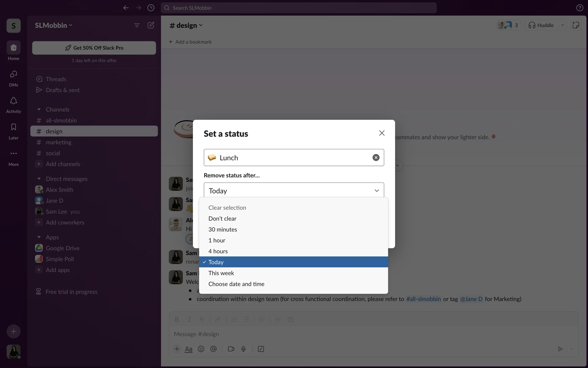
Task: Expand the SLMobbin workspace menu
Action: point(54,25)
